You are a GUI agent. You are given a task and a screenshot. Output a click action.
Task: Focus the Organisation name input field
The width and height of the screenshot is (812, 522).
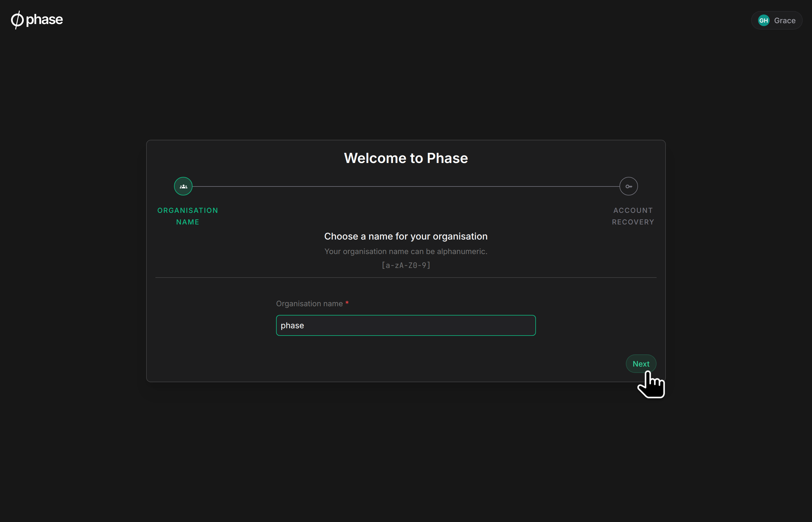pos(406,325)
